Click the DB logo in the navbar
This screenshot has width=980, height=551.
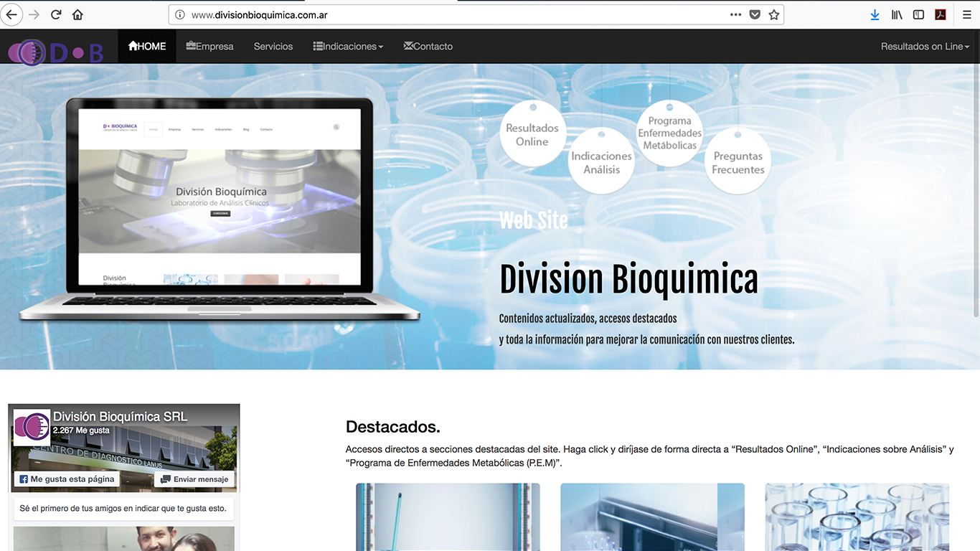(x=56, y=51)
